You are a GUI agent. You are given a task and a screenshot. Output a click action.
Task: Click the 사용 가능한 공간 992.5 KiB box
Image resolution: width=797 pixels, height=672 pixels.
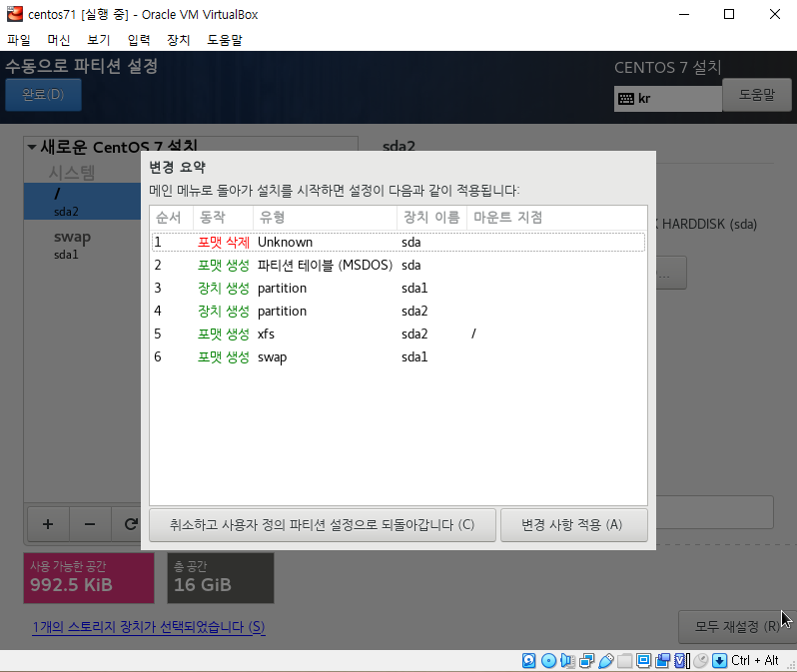pos(89,578)
